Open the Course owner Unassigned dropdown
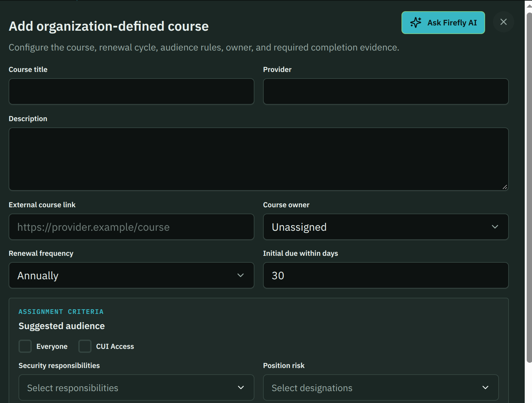The height and width of the screenshot is (403, 532). tap(386, 227)
